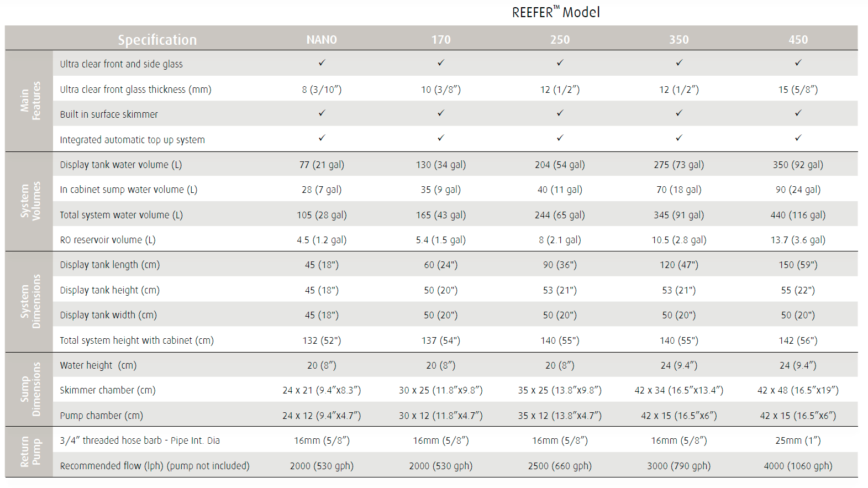Click the 250 automatic top up checkmark

[x=560, y=138]
